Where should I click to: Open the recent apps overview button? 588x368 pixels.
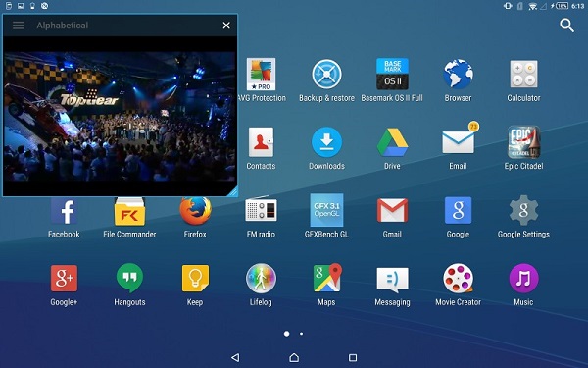coord(353,357)
